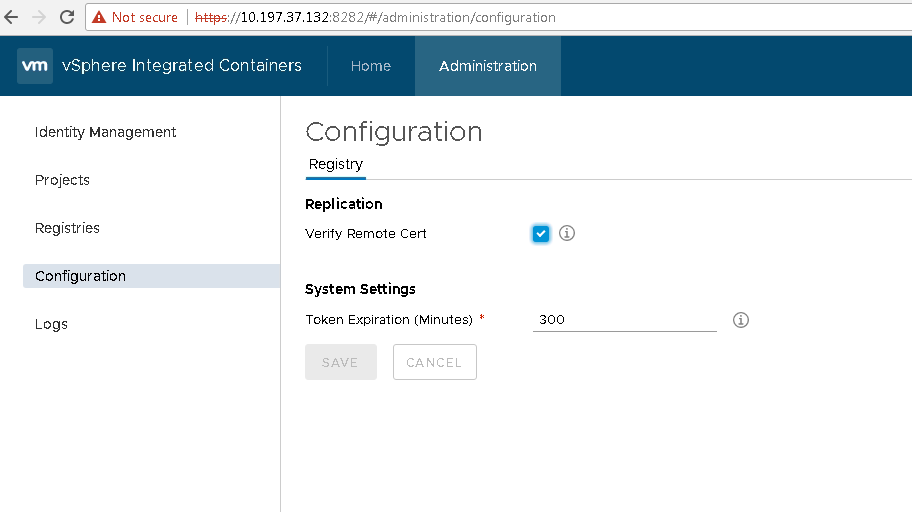Click the browser back arrow
The height and width of the screenshot is (512, 912).
click(x=11, y=17)
